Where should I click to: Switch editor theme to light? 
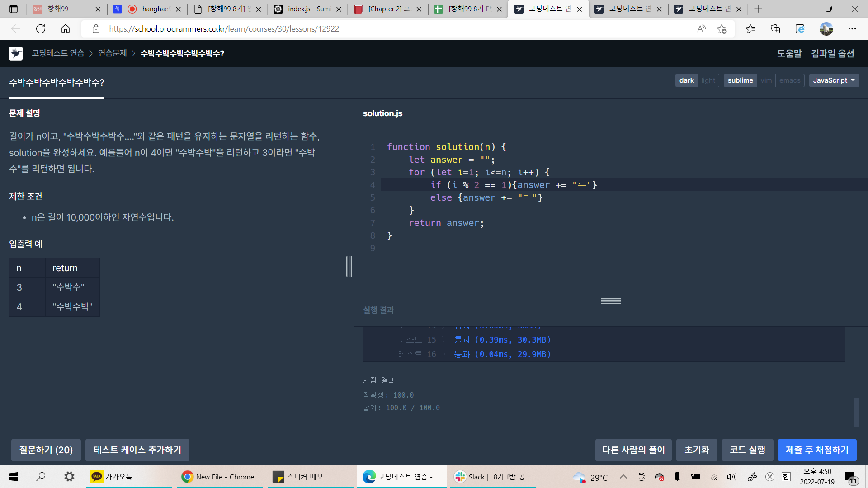pyautogui.click(x=708, y=80)
